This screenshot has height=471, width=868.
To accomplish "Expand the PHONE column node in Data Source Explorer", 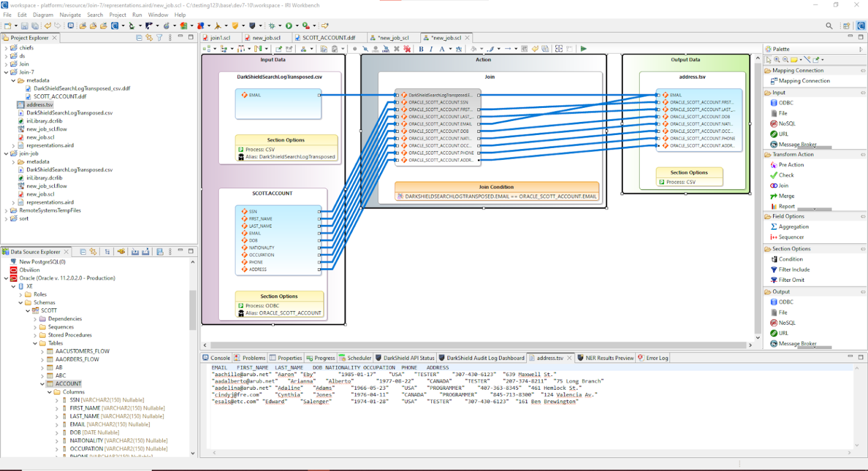I will (x=57, y=456).
